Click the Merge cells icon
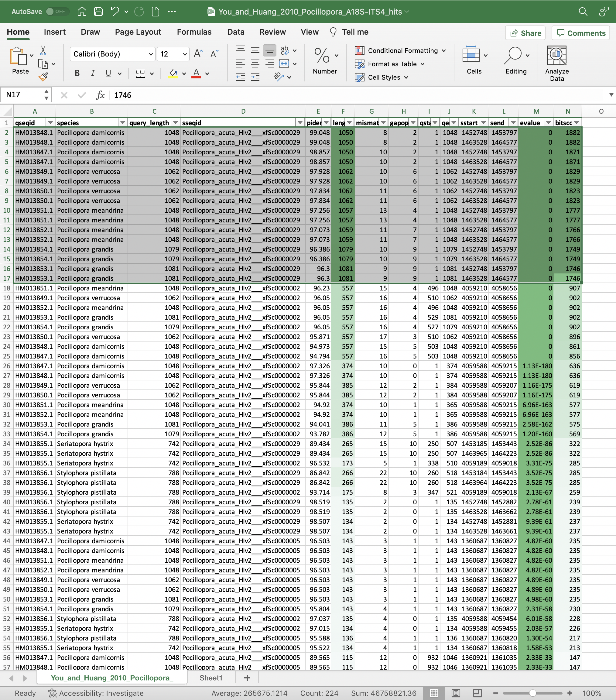The height and width of the screenshot is (700, 616). [x=284, y=64]
